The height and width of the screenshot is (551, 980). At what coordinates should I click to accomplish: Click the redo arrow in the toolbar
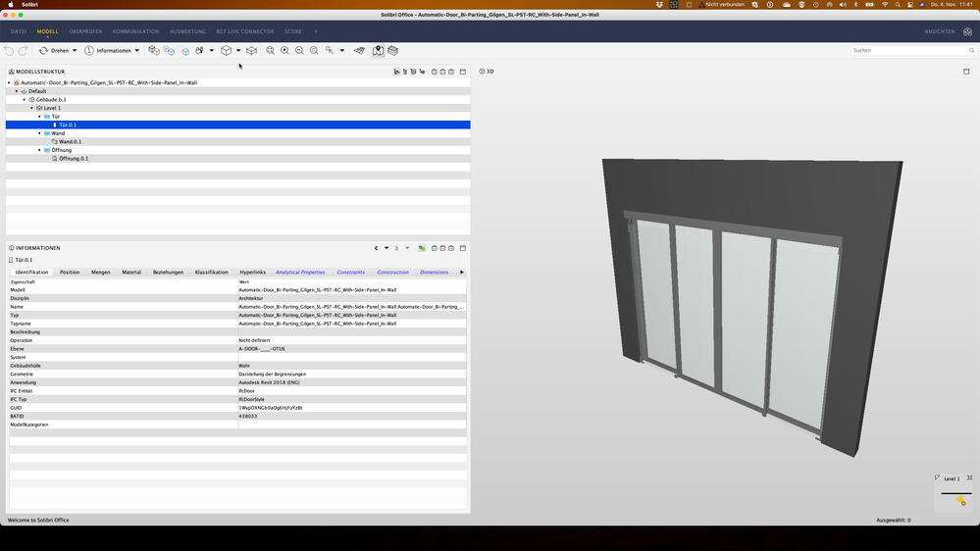coord(24,50)
